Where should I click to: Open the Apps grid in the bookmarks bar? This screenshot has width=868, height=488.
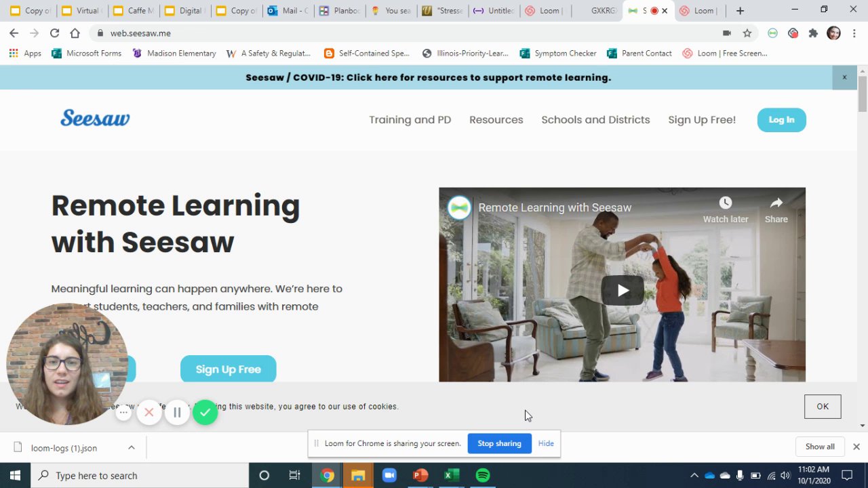point(25,53)
